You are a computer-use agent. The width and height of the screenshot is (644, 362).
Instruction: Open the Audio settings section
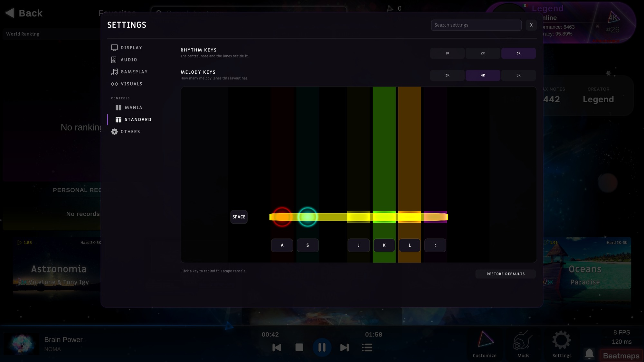pos(124,60)
